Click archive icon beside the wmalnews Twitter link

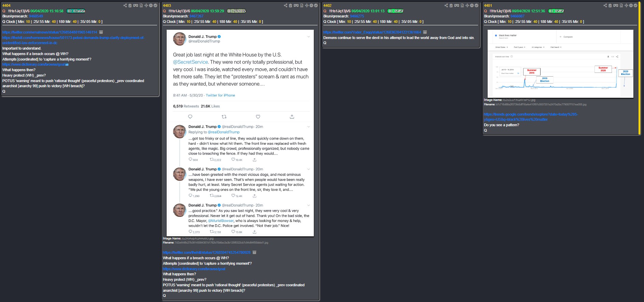(x=101, y=32)
